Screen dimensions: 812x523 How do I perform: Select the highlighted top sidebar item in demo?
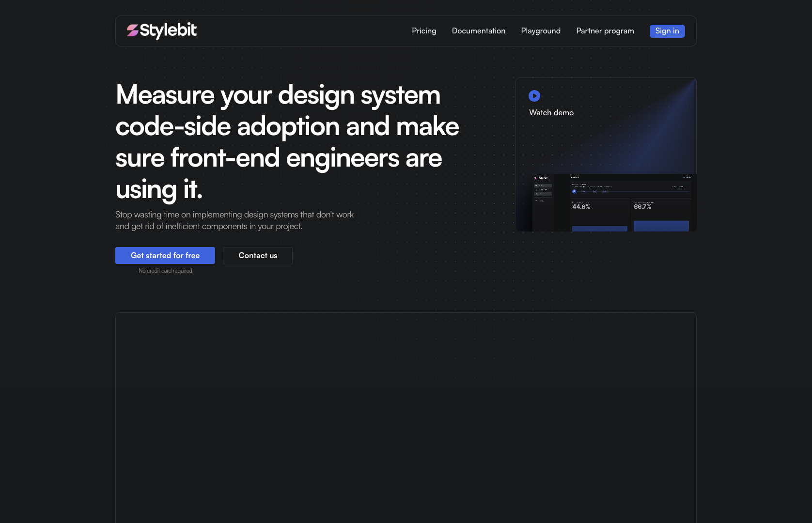pyautogui.click(x=544, y=185)
